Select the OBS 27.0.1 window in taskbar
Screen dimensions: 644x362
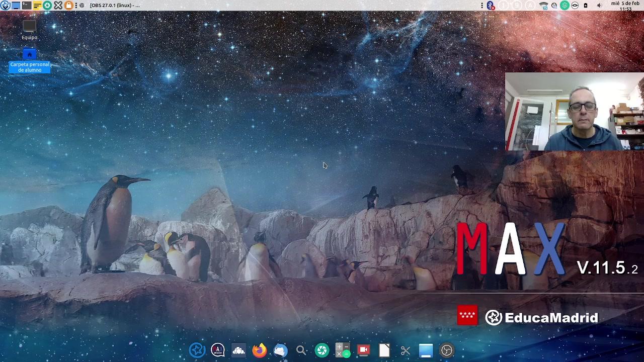(x=111, y=5)
